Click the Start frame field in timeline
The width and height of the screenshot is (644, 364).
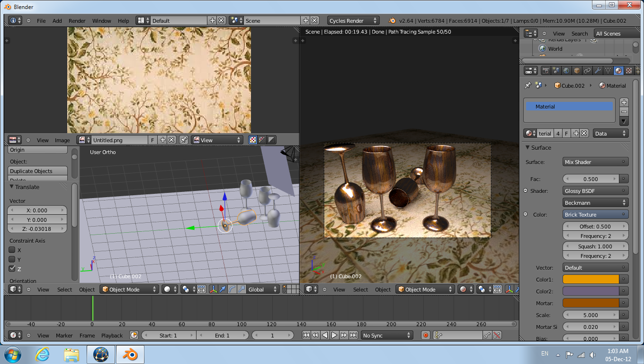click(x=169, y=335)
